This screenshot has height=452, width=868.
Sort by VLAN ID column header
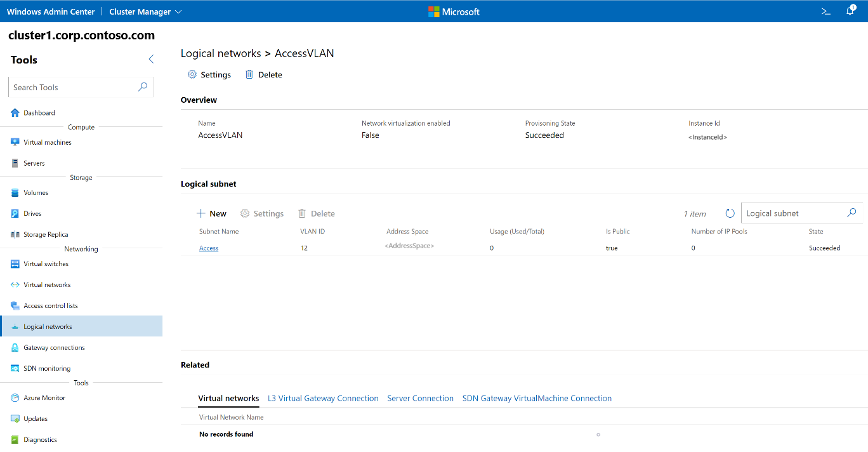point(312,232)
